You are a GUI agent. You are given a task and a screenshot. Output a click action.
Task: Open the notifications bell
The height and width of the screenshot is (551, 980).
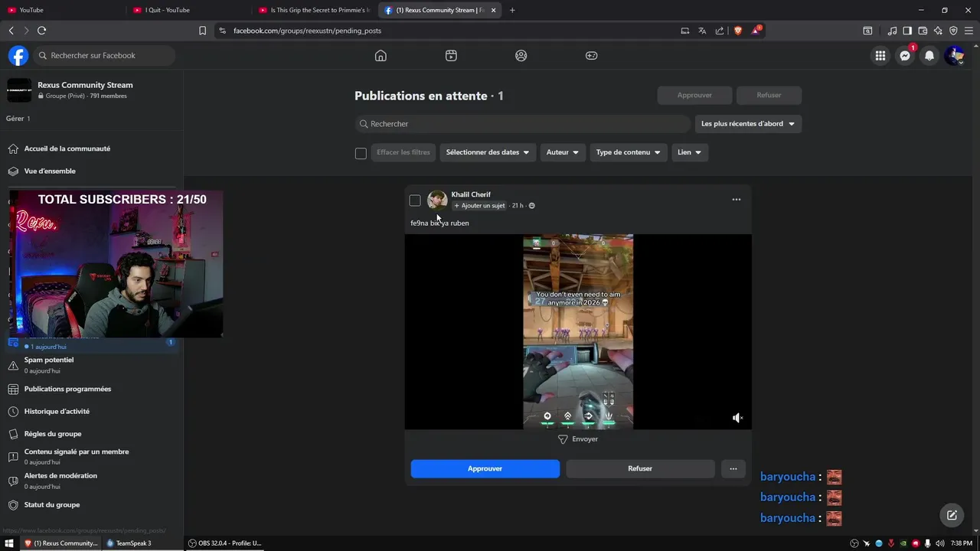929,55
